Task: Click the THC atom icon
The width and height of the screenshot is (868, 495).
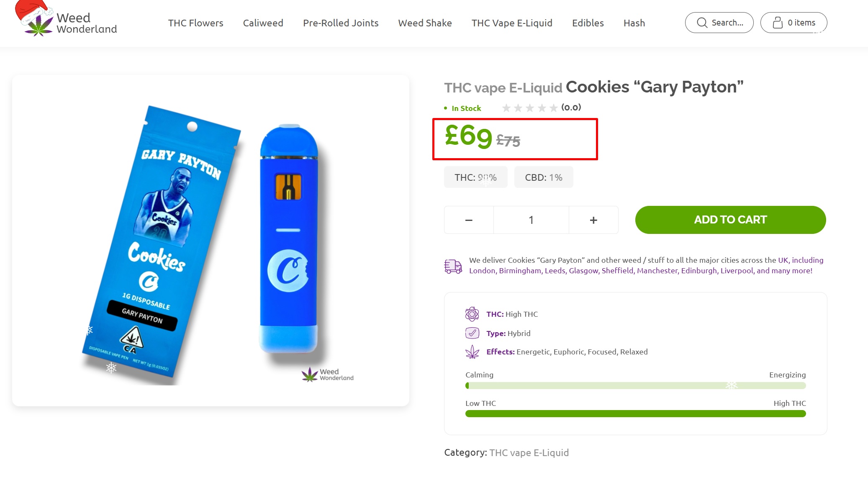Action: click(x=472, y=314)
